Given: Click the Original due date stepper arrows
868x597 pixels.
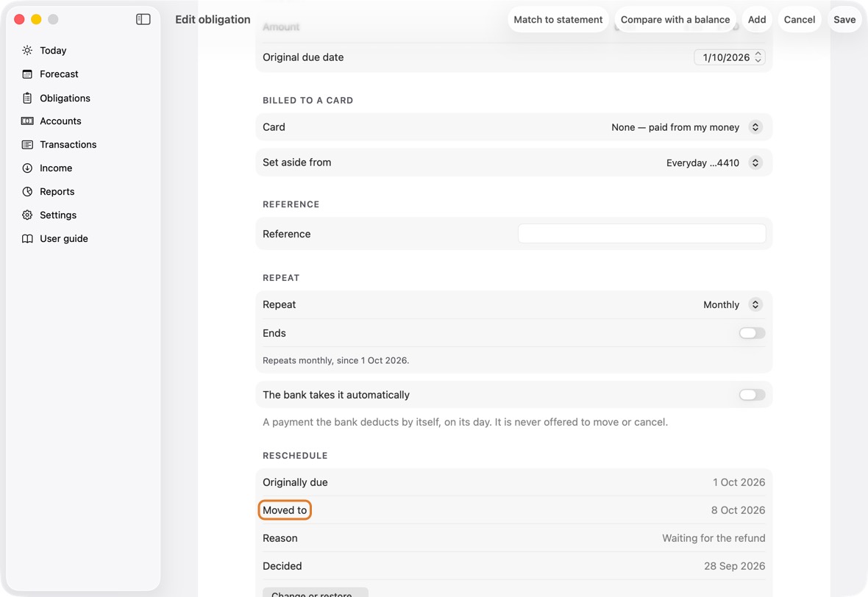Looking at the screenshot, I should pos(758,57).
